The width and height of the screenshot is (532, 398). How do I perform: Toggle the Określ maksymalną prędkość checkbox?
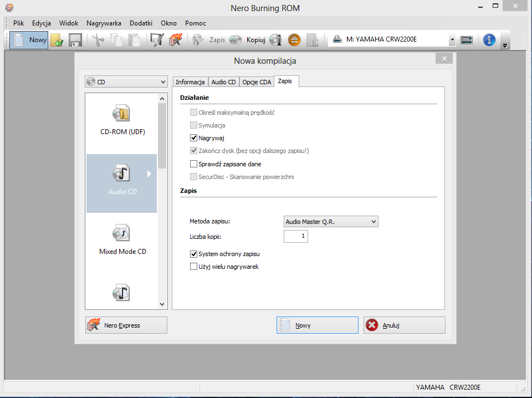(193, 113)
